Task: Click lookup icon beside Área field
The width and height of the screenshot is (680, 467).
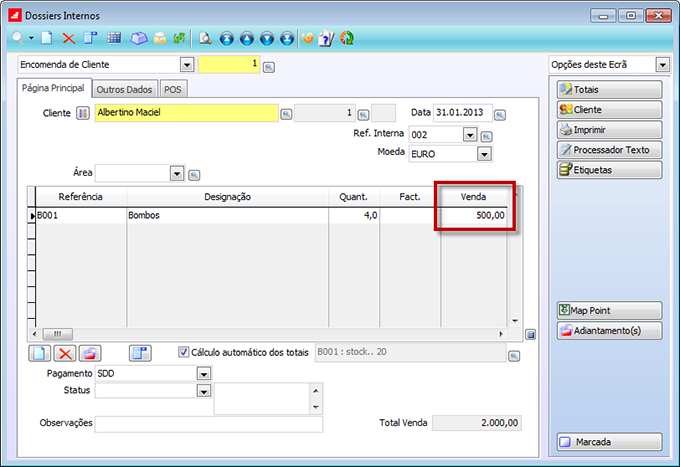Action: 194,175
